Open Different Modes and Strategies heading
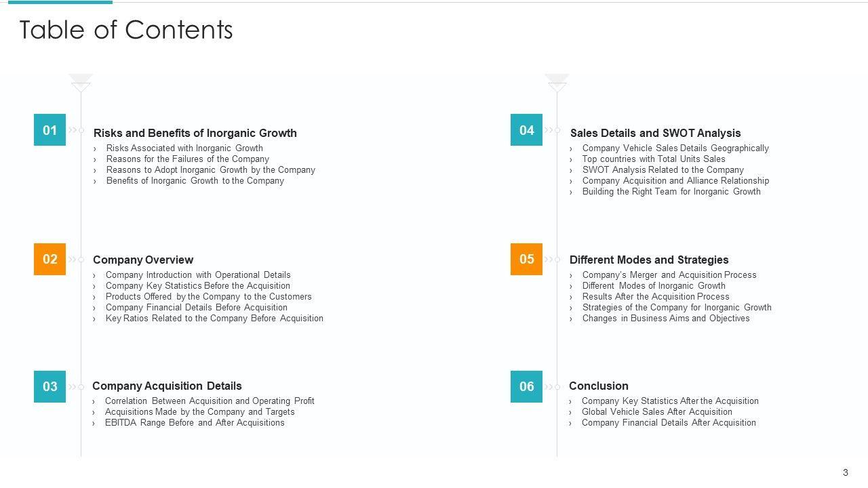Image resolution: width=868 pixels, height=488 pixels. pos(649,260)
